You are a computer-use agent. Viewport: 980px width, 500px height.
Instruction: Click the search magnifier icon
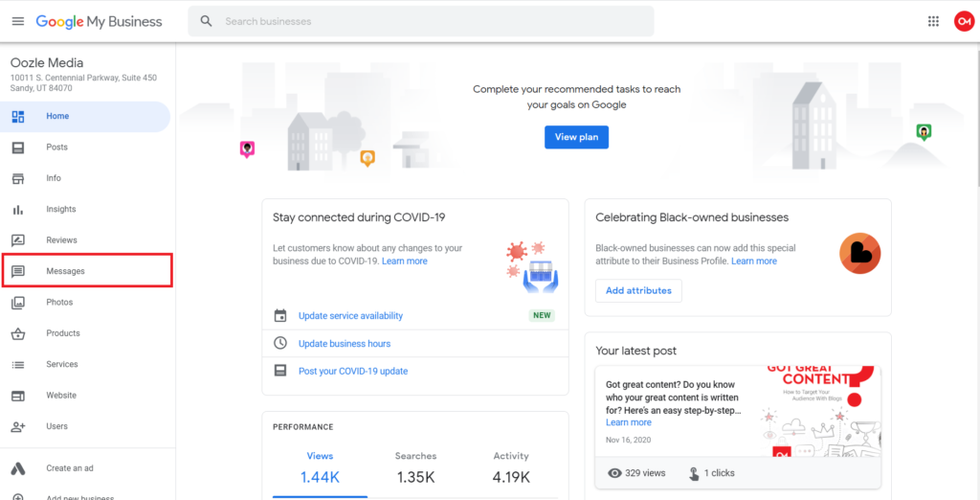tap(207, 21)
